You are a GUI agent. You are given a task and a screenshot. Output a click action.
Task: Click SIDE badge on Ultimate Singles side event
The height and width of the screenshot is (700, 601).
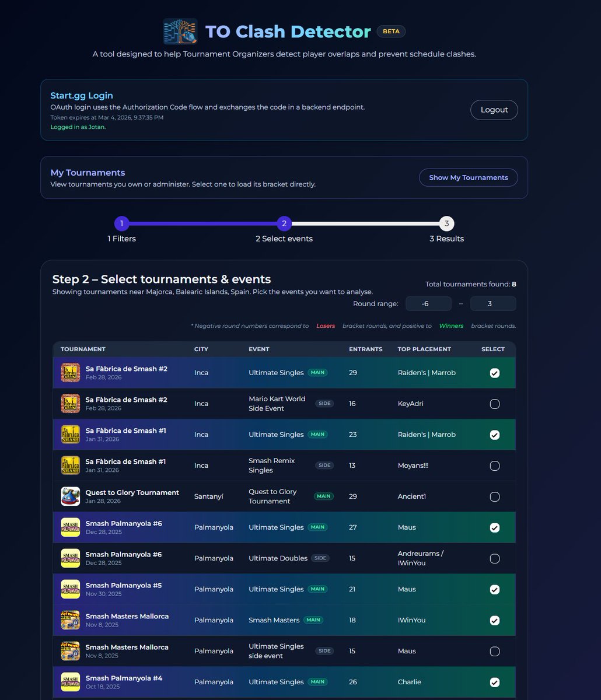(324, 651)
